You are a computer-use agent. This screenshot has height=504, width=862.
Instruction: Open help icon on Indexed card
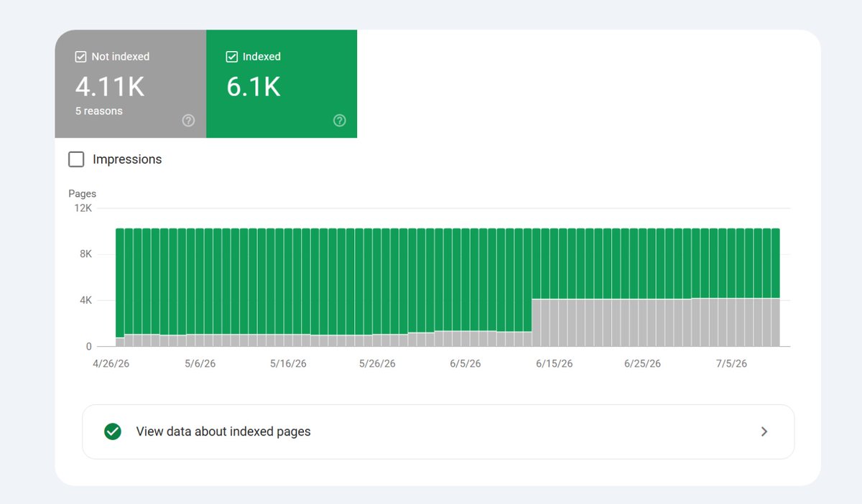(x=340, y=121)
